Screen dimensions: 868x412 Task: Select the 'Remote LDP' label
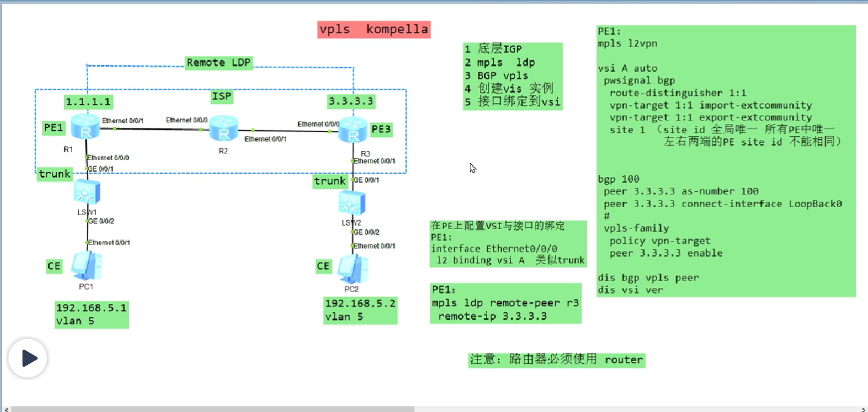point(219,62)
